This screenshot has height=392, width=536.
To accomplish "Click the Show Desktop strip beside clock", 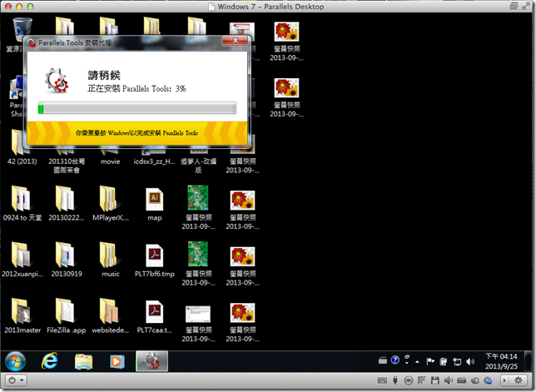I will click(x=529, y=361).
